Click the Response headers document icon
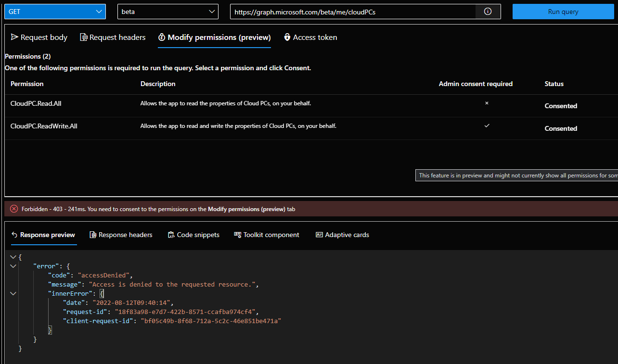Viewport: 618px width, 364px height. 93,235
